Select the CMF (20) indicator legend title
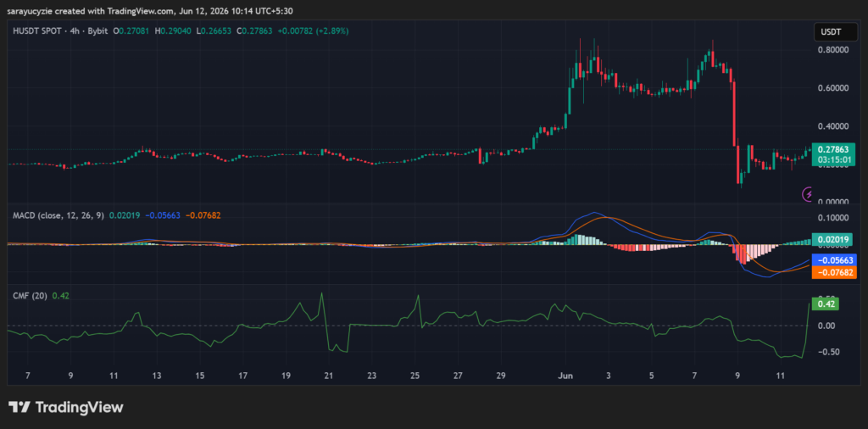The width and height of the screenshot is (868, 429). 30,296
